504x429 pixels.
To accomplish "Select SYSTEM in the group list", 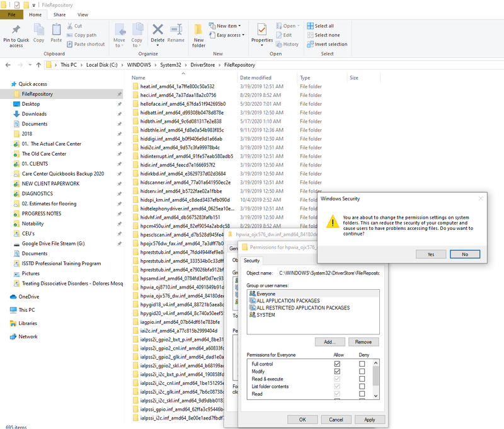I will click(265, 315).
